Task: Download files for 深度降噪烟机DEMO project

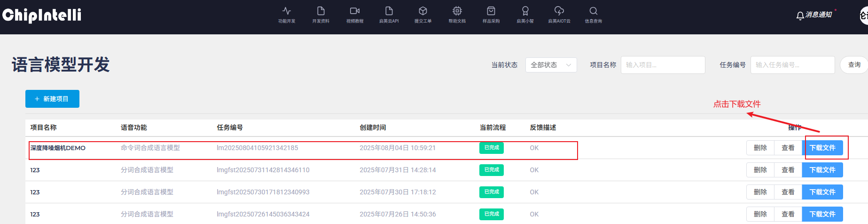Action: 822,148
